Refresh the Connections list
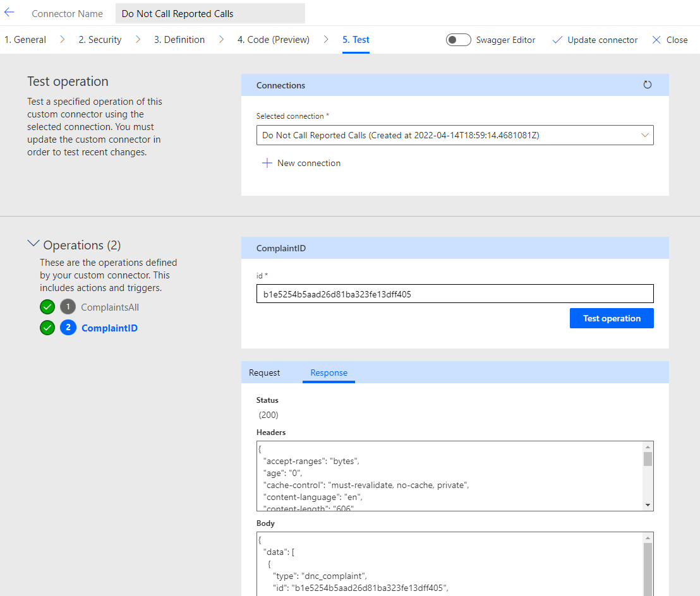The width and height of the screenshot is (700, 596). tap(647, 85)
